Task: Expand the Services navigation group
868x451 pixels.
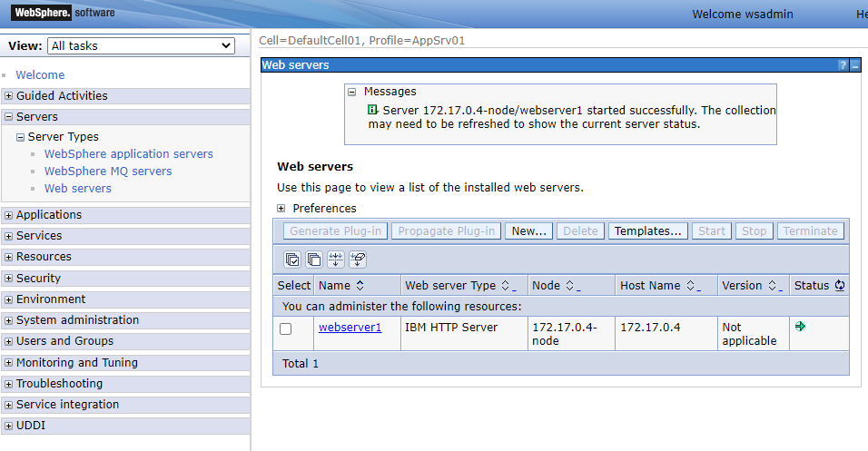Action: coord(8,236)
